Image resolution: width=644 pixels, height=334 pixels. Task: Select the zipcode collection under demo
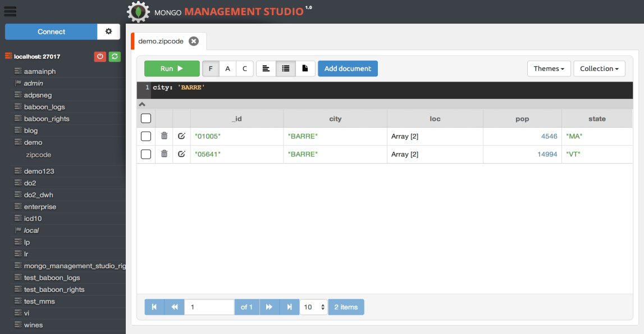pyautogui.click(x=38, y=155)
